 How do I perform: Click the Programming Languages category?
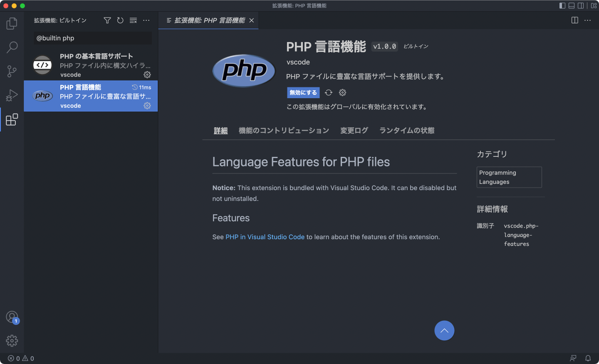pos(509,177)
